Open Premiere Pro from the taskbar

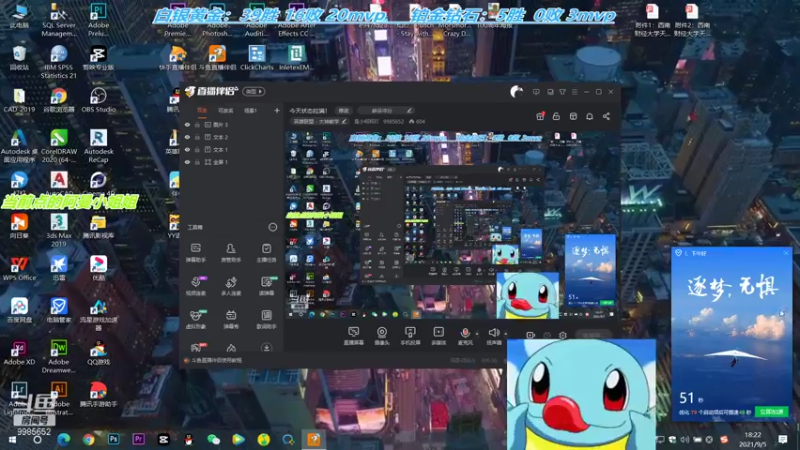point(138,439)
